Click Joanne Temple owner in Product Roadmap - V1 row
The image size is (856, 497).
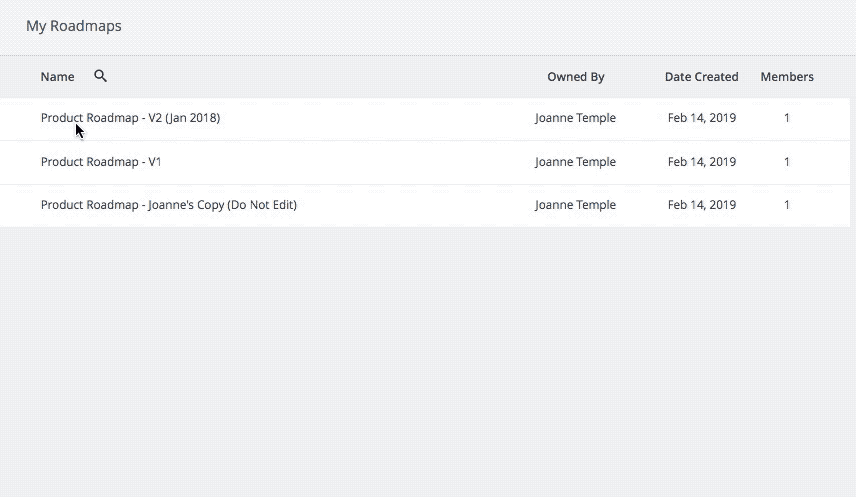click(x=575, y=162)
